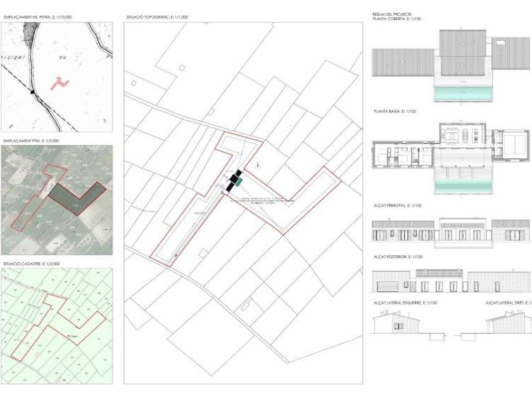
Task: Select the 'SITUACIÓ CADASTRE. E: 1/2.000' label
Action: tap(32, 263)
